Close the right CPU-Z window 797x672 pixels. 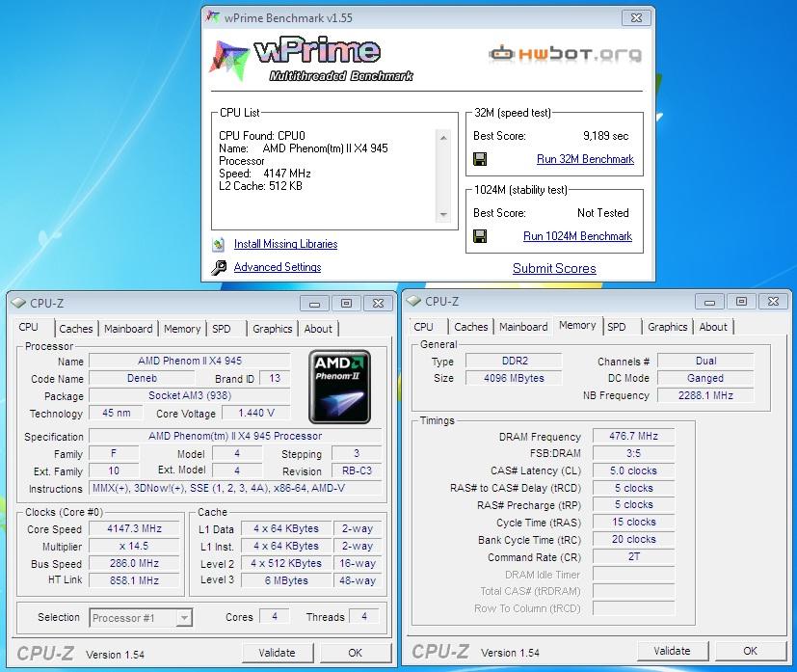tap(773, 302)
